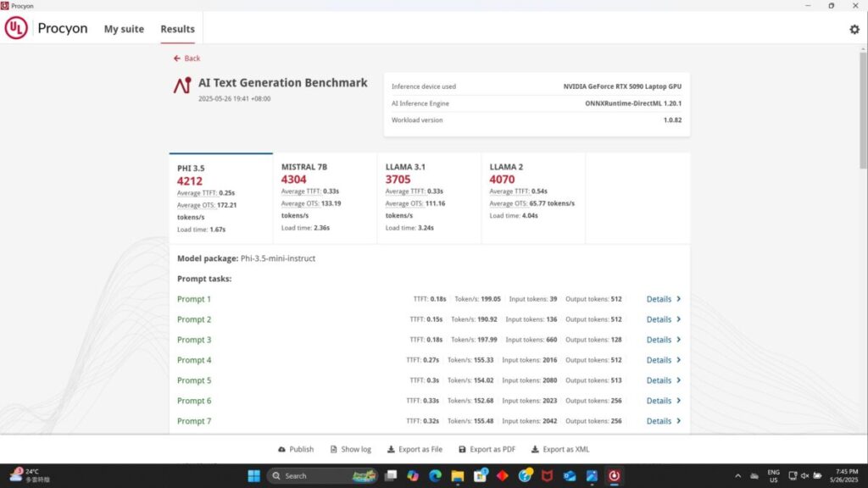This screenshot has width=868, height=488.
Task: Expand Prompt 1 details chevron
Action: [x=679, y=299]
